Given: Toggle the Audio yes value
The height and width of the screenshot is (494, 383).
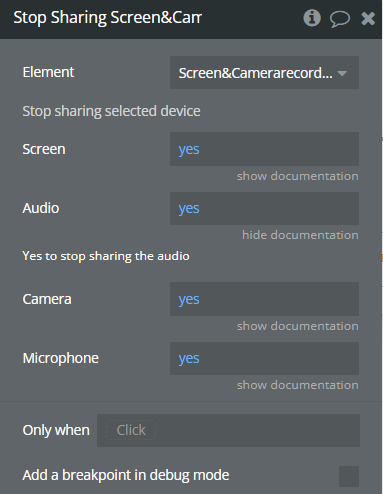Looking at the screenshot, I should [264, 208].
